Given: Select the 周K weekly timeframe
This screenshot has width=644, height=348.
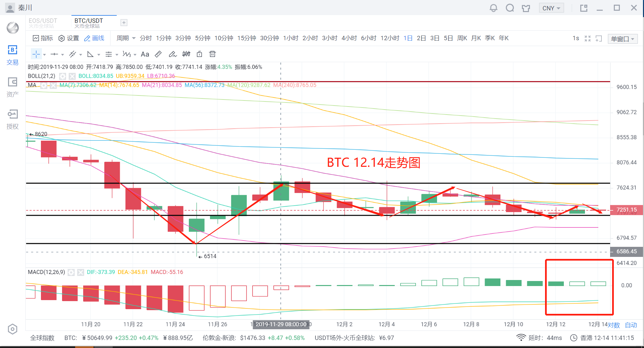Looking at the screenshot, I should click(x=462, y=38).
